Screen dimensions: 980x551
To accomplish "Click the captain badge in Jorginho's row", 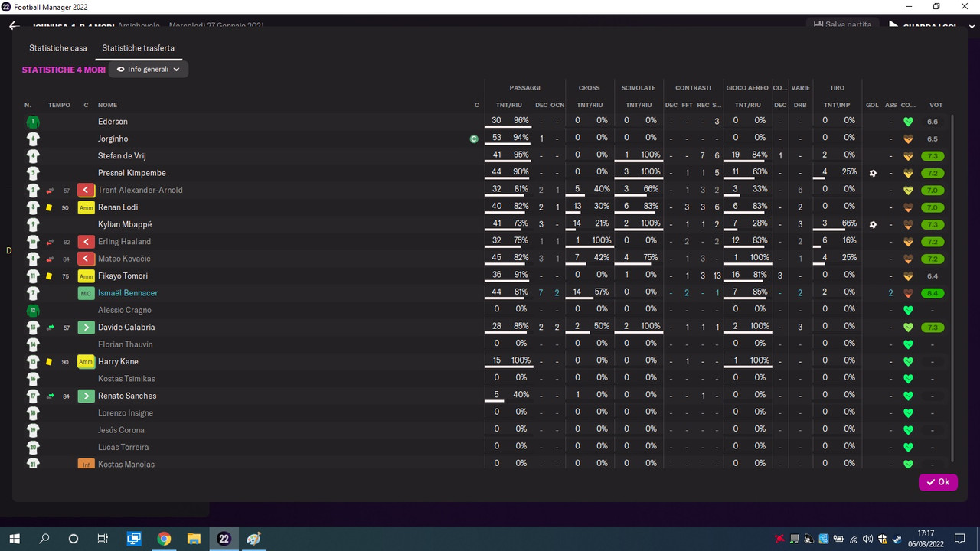I will (474, 139).
